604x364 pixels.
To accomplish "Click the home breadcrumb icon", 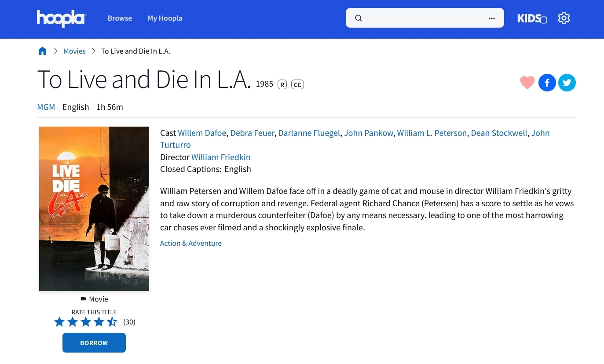I will click(x=43, y=51).
